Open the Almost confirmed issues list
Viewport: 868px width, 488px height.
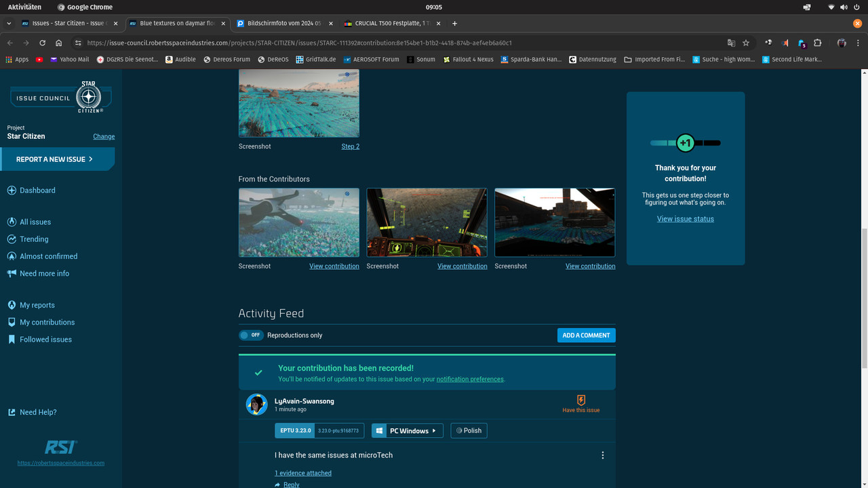(42, 256)
